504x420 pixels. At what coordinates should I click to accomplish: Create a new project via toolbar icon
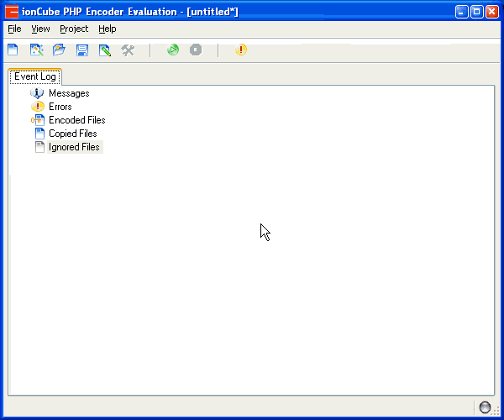coord(13,50)
